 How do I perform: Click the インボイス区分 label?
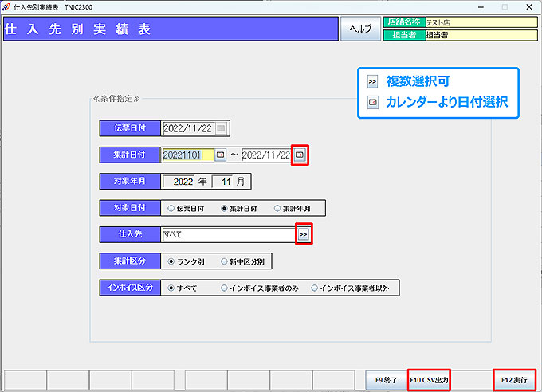pyautogui.click(x=130, y=288)
